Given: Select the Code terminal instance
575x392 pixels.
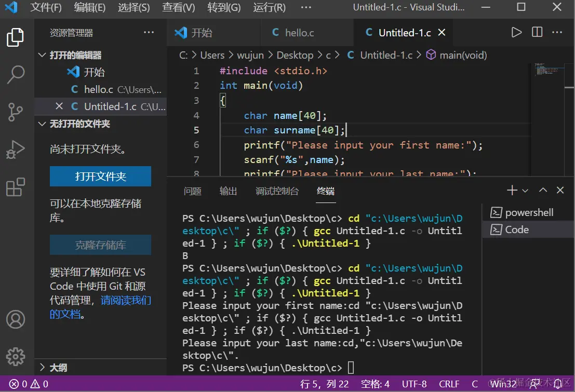Looking at the screenshot, I should (x=528, y=230).
